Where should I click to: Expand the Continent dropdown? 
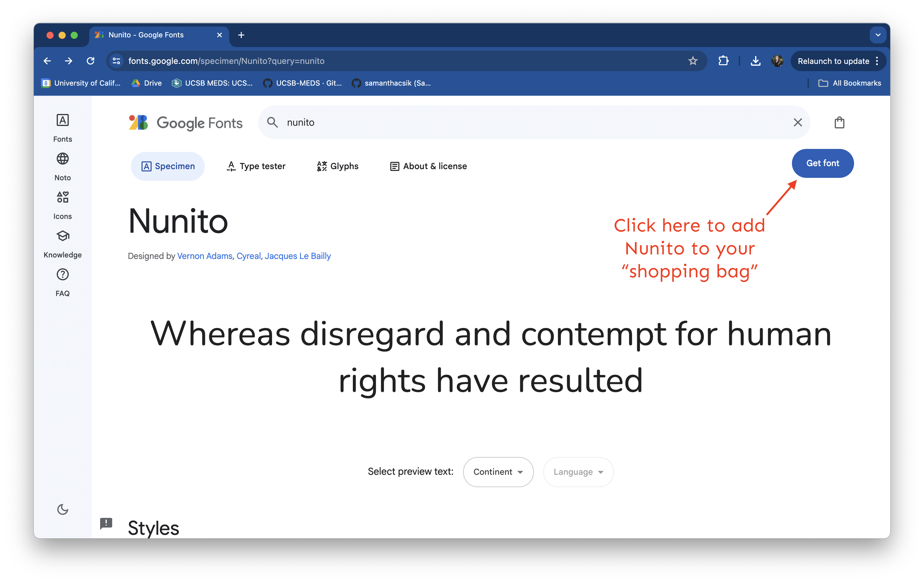pos(498,472)
